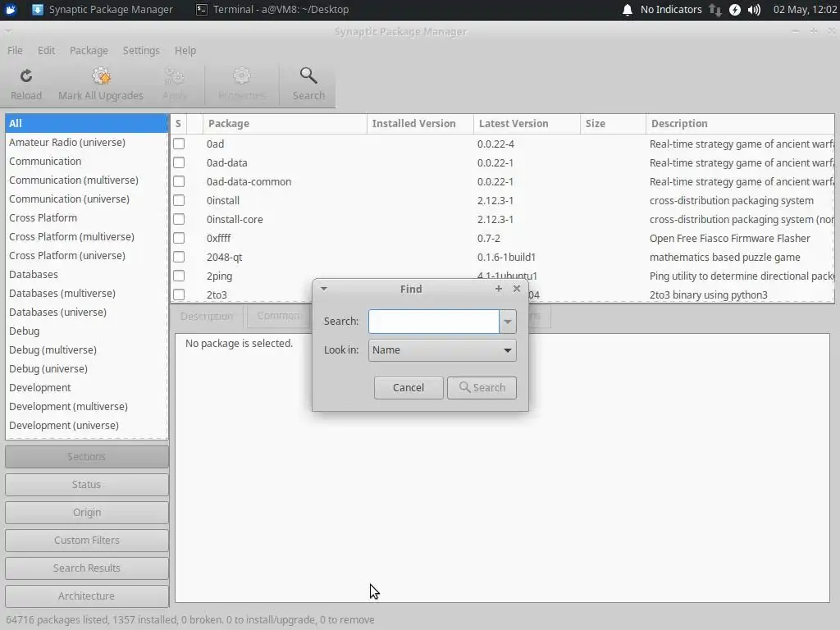The width and height of the screenshot is (840, 630).
Task: Sort by the Package column header
Action: tap(285, 123)
